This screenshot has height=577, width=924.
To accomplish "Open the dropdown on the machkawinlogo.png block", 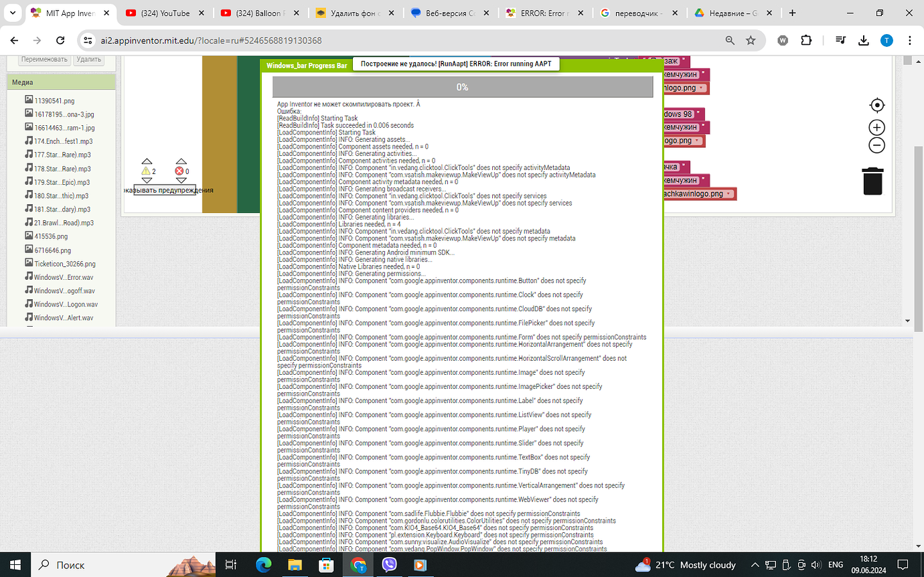I will (728, 194).
